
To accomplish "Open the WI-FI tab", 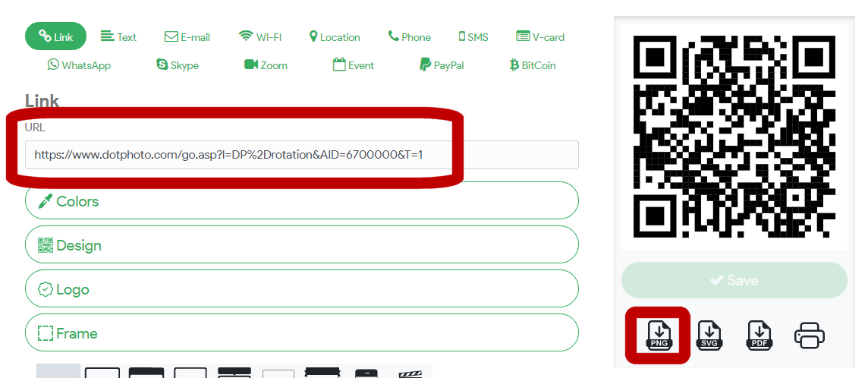I will pos(260,37).
